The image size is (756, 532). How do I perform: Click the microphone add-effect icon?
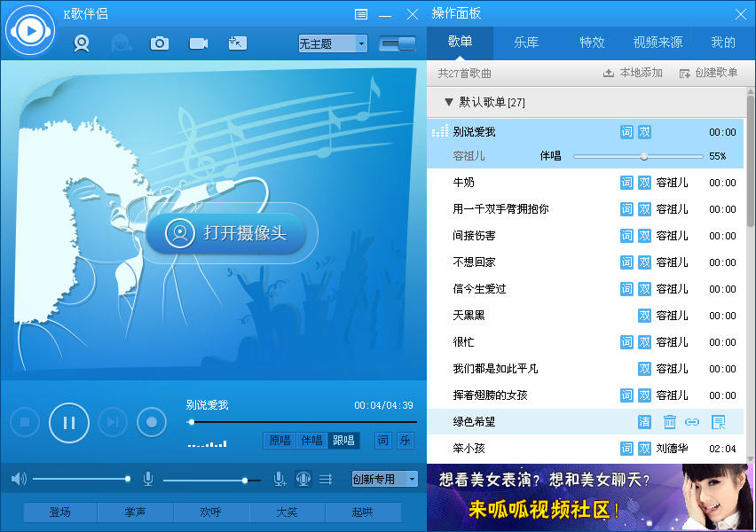pyautogui.click(x=280, y=479)
